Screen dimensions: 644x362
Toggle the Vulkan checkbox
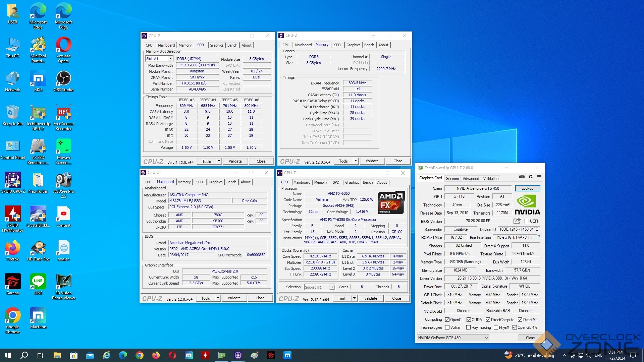(x=447, y=327)
